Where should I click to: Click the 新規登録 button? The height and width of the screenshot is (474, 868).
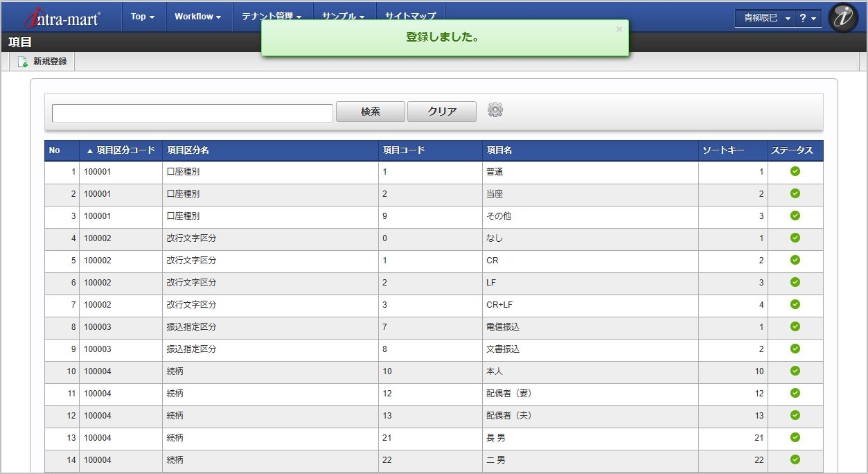[42, 62]
